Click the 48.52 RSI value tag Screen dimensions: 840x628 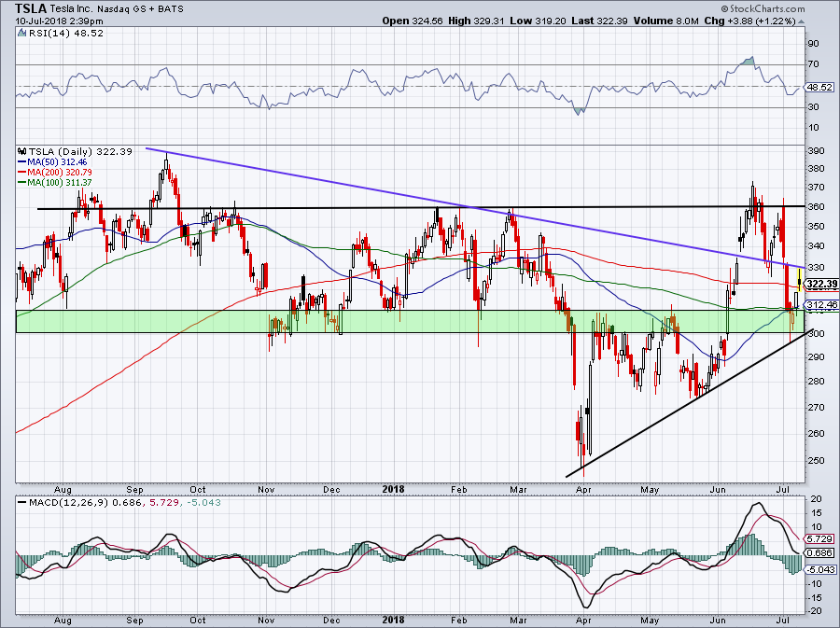[819, 87]
